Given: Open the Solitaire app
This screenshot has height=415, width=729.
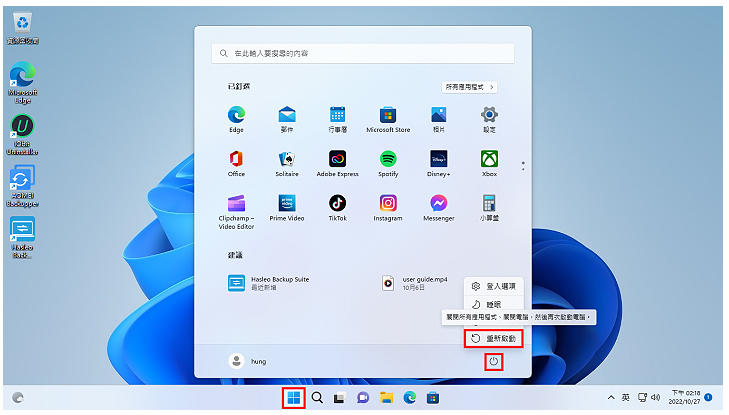Looking at the screenshot, I should click(287, 163).
